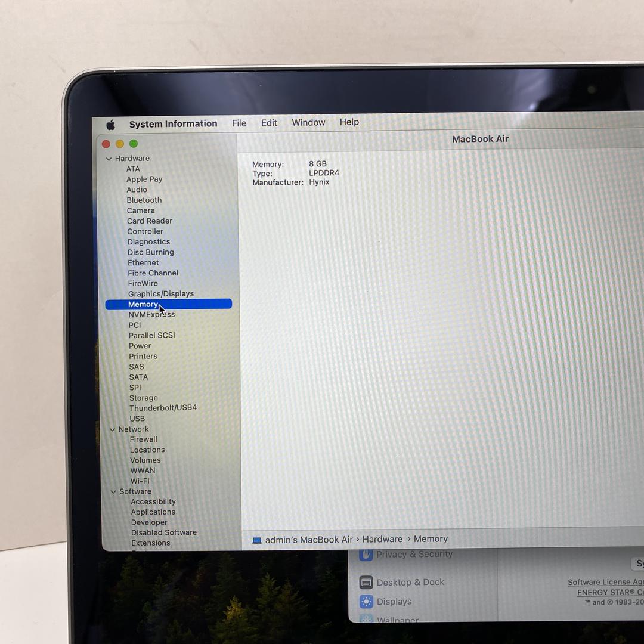Select Storage in the sidebar
The height and width of the screenshot is (644, 644).
click(143, 398)
